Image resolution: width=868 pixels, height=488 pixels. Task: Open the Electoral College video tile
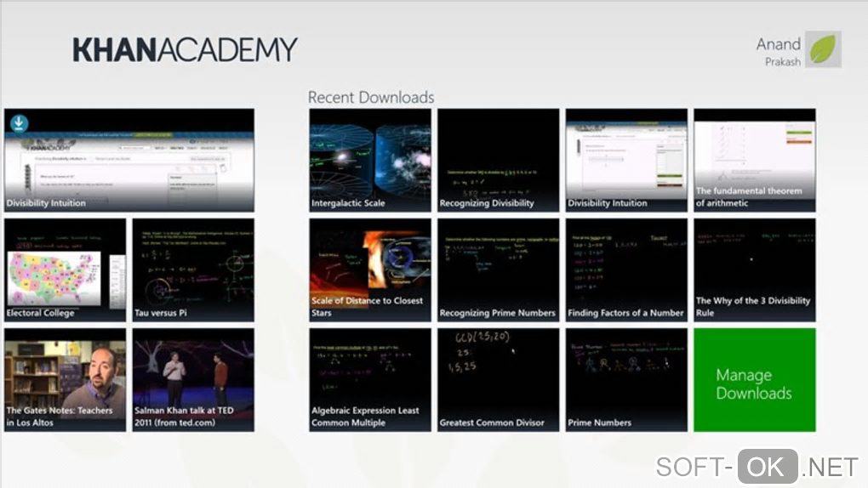(65, 270)
